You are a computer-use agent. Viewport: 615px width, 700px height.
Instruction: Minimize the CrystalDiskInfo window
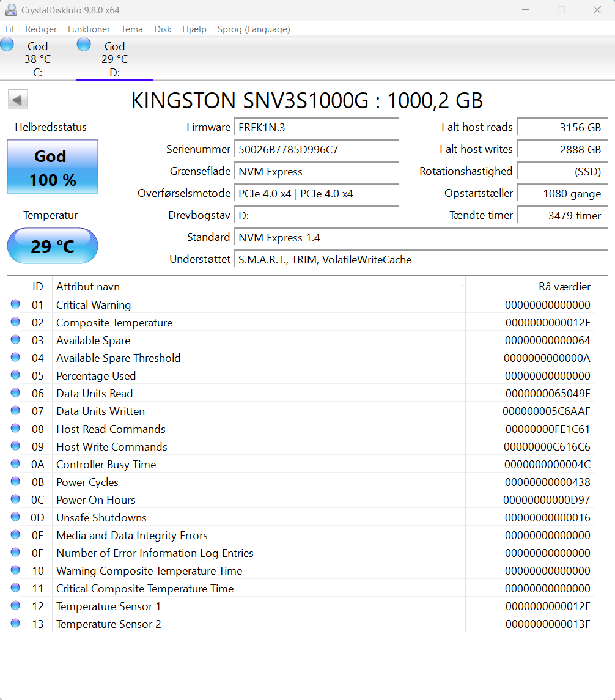point(526,10)
